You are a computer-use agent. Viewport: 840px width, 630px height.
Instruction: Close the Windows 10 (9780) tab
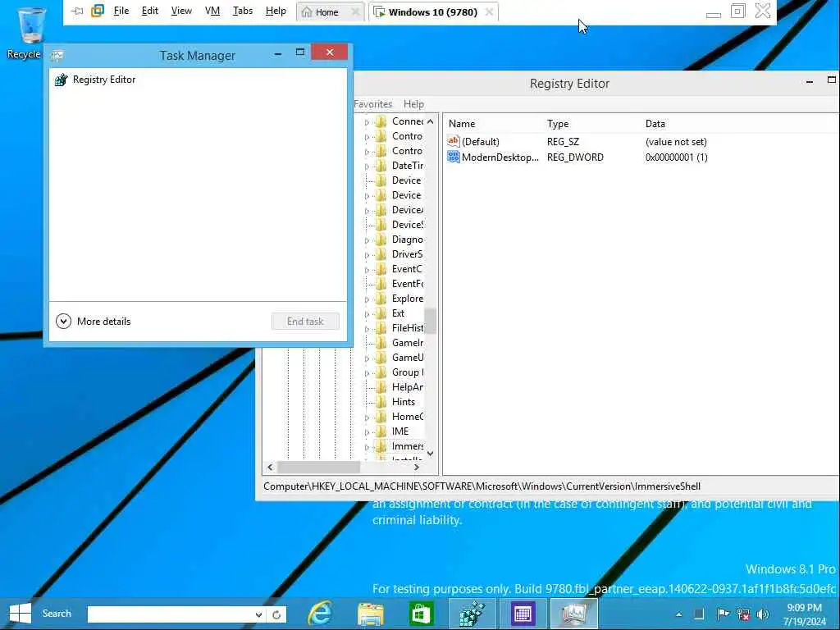coord(489,11)
